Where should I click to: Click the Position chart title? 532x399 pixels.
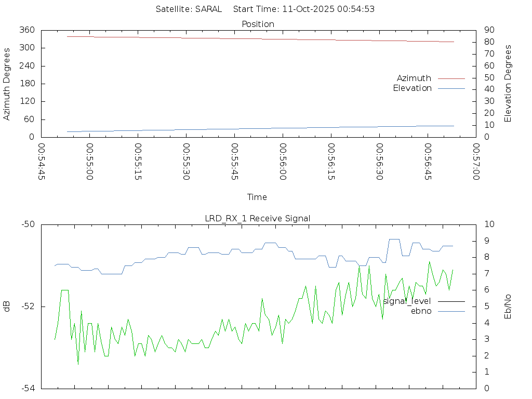point(258,24)
